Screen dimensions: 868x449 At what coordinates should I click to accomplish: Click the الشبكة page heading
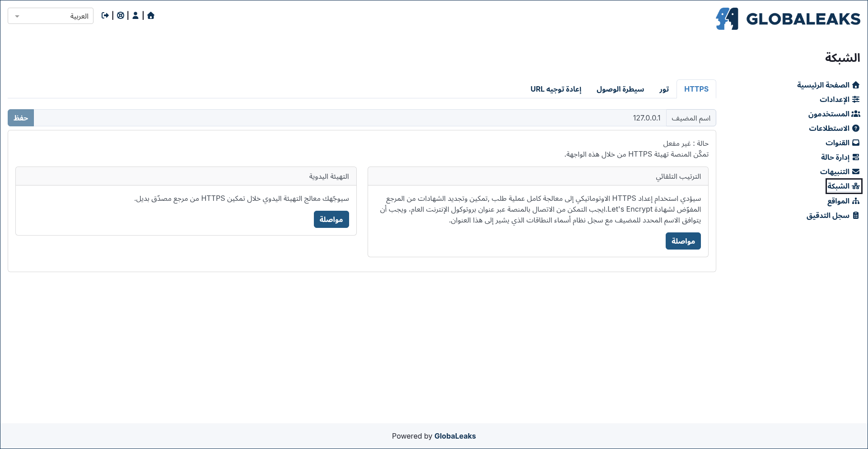click(x=842, y=58)
